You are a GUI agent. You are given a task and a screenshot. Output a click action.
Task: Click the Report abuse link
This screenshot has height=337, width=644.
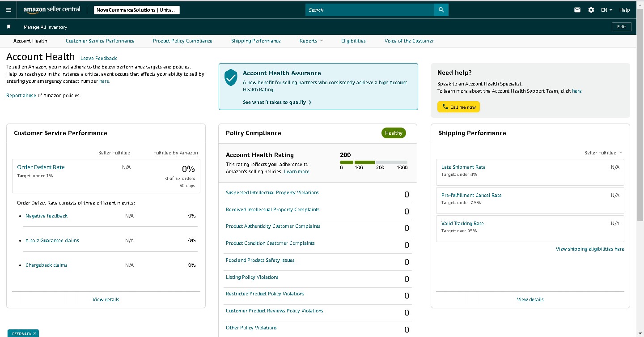point(21,95)
